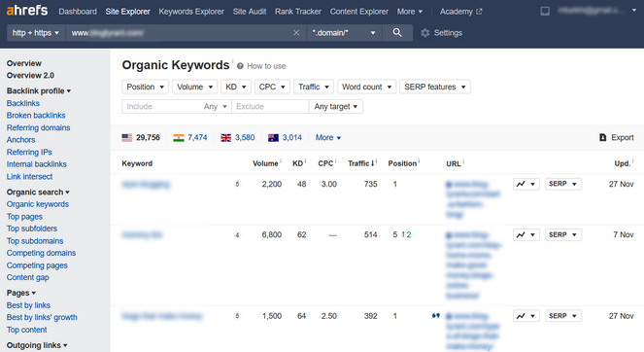644x352 pixels.
Task: Open the Word count filter dropdown
Action: 367,87
